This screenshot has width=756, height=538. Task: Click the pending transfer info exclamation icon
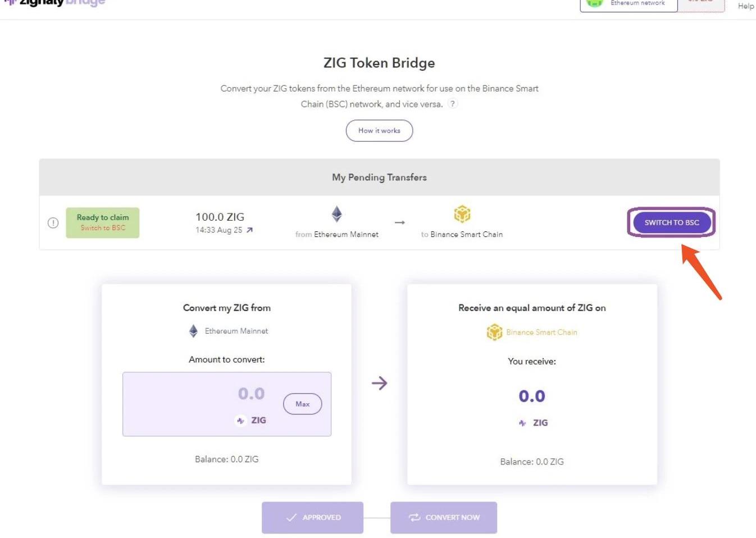53,222
